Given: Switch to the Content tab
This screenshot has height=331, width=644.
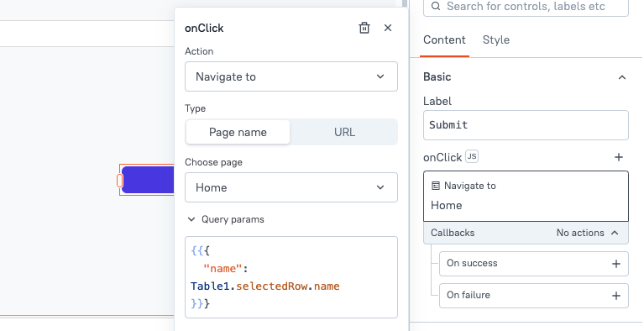Looking at the screenshot, I should pyautogui.click(x=444, y=39).
